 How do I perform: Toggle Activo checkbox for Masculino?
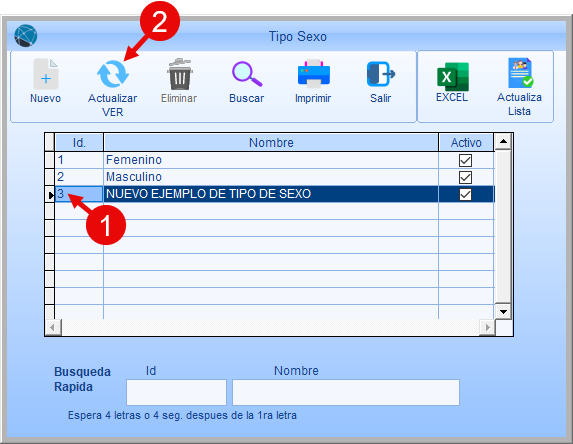point(465,178)
